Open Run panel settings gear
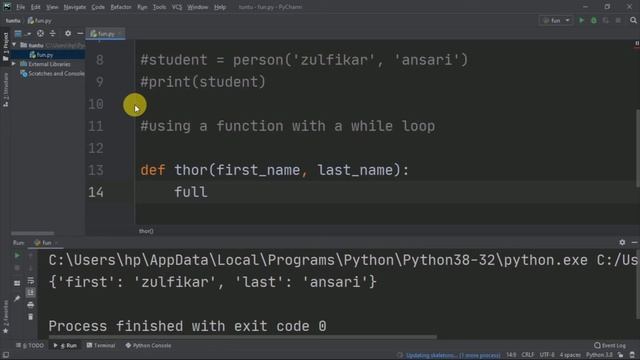This screenshot has height=360, width=640. (x=622, y=242)
